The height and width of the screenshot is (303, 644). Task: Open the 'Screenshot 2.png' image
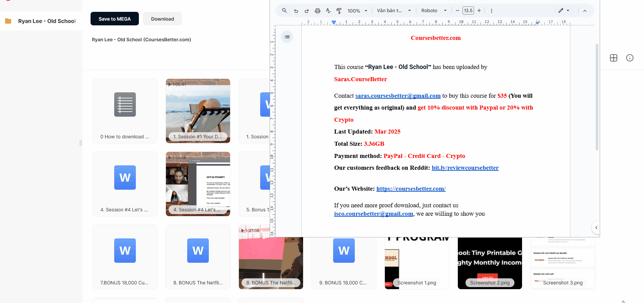click(x=490, y=263)
